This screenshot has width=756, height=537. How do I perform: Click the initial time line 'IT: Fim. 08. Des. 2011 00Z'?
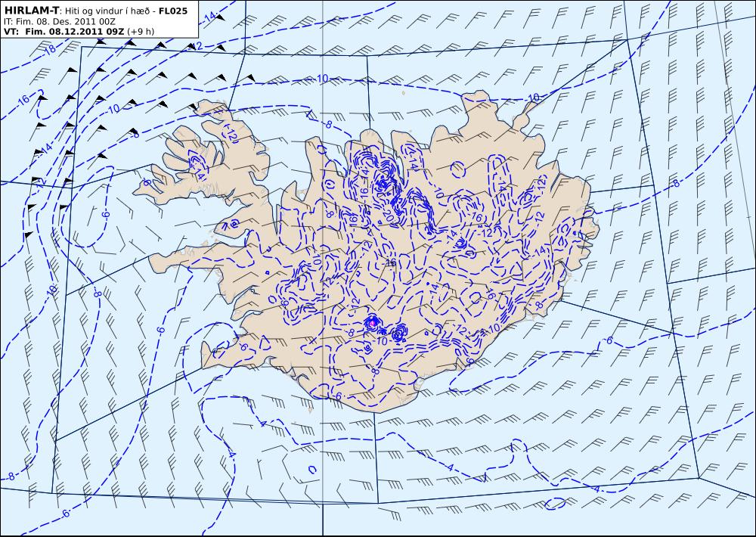[x=59, y=22]
